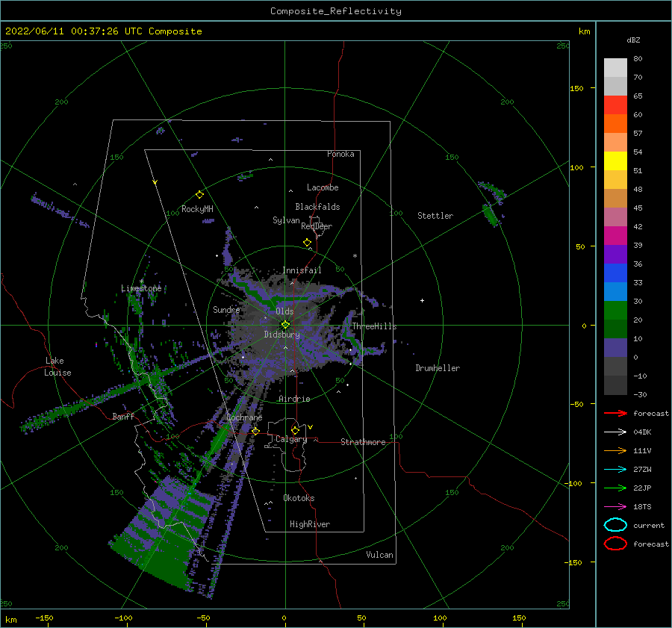Click the Olds label at radar center
The image size is (672, 628).
click(x=284, y=311)
